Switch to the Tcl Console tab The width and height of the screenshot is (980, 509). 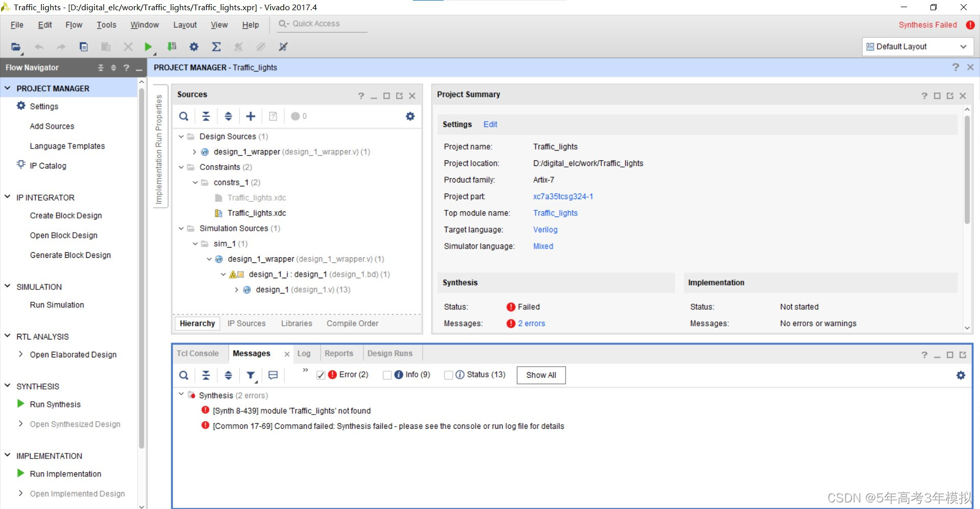[x=198, y=353]
